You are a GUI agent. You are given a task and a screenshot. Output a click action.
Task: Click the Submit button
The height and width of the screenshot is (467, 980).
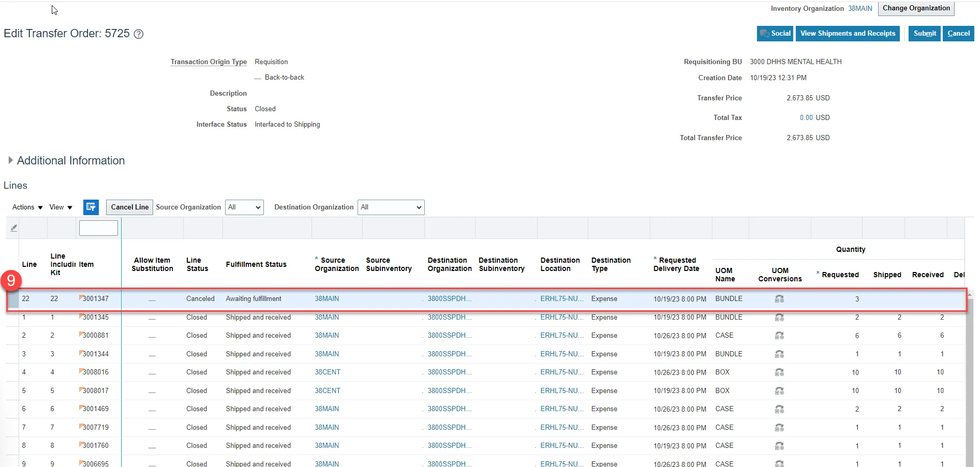coord(924,34)
